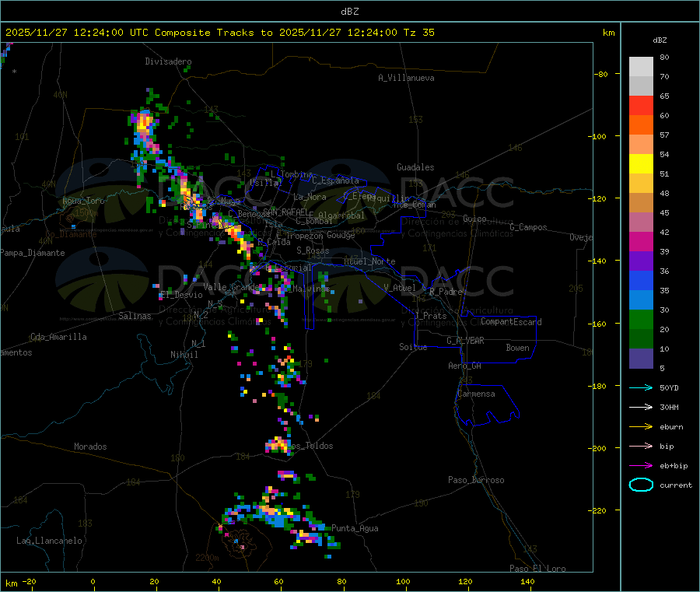
Task: Click the yellow eburn arrow icon
Action: click(641, 426)
